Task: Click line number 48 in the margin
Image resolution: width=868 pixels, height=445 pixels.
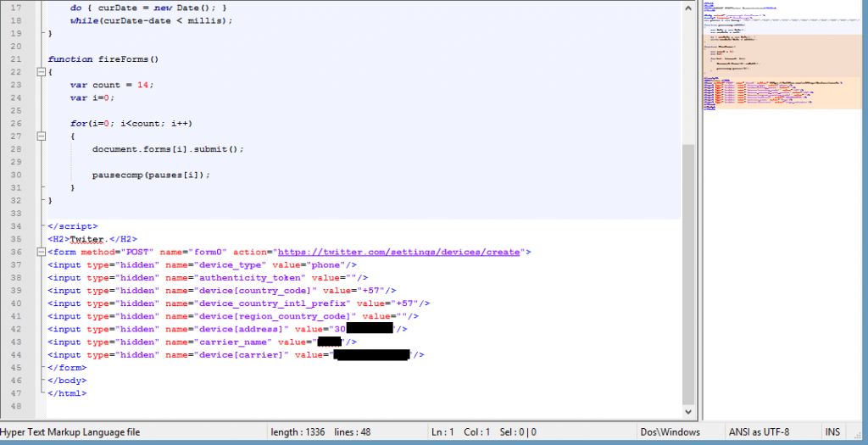Action: point(16,406)
